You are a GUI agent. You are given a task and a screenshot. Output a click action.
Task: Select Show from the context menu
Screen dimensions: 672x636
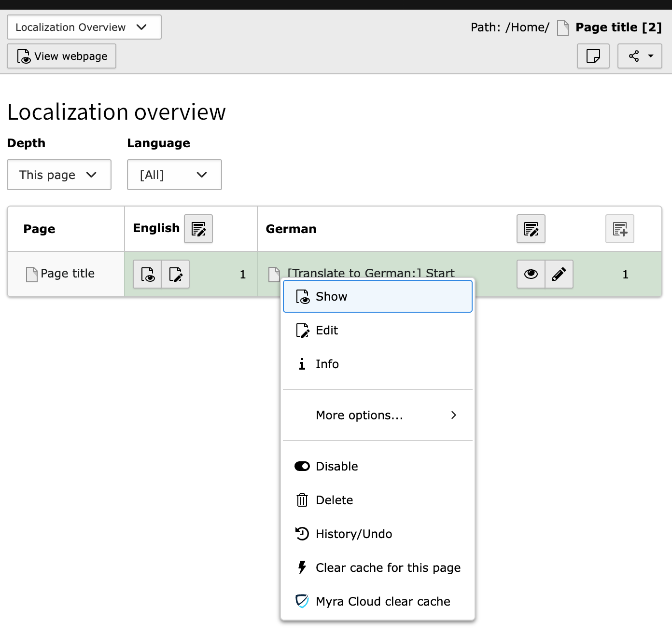point(331,296)
